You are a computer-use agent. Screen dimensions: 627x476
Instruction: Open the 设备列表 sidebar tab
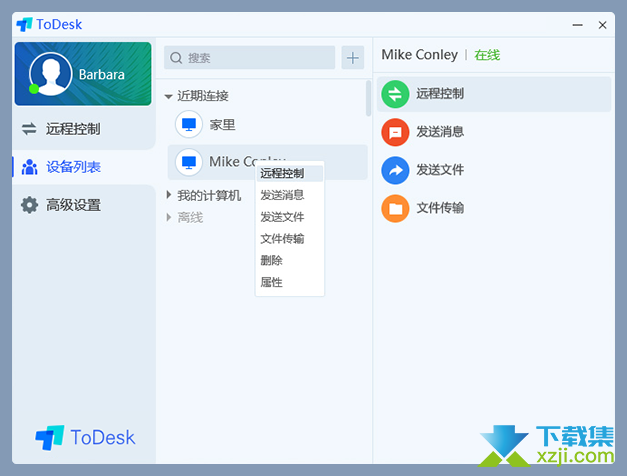[x=73, y=167]
